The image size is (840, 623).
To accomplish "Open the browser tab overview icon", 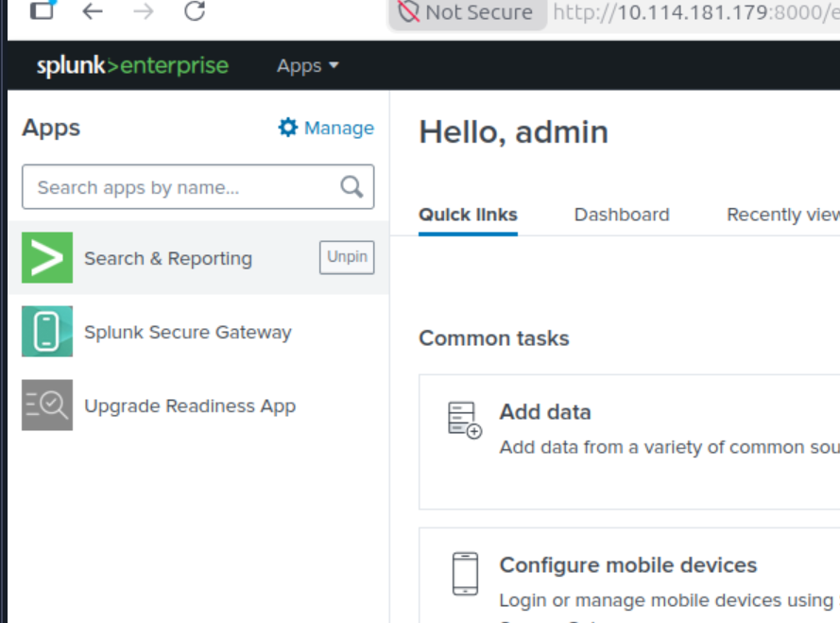I will pos(42,10).
